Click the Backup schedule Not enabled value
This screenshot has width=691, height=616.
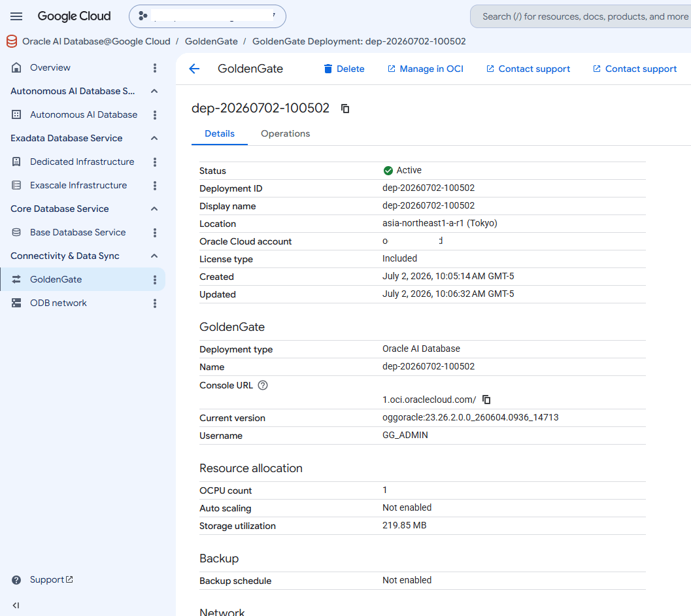coord(407,580)
